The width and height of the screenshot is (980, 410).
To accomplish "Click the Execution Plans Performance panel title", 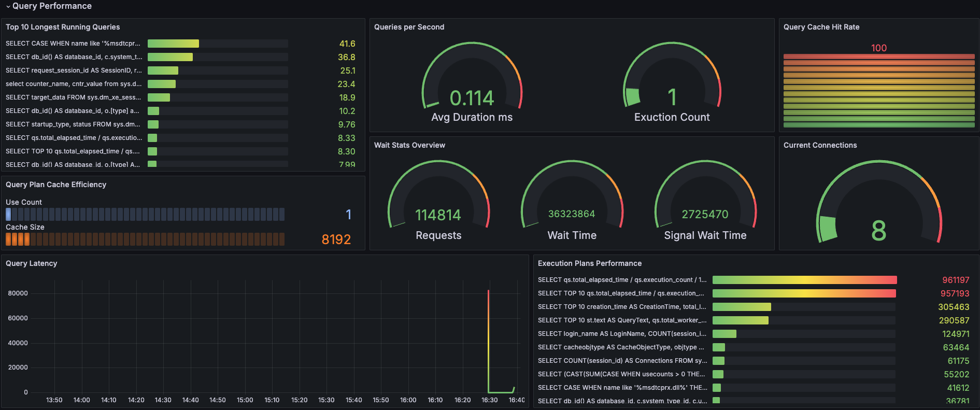I will pos(590,263).
